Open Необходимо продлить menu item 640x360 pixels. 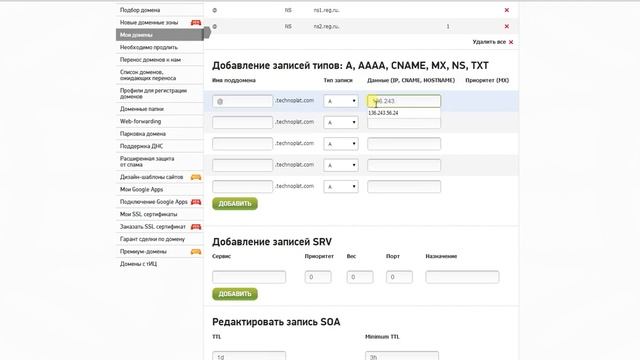(149, 47)
